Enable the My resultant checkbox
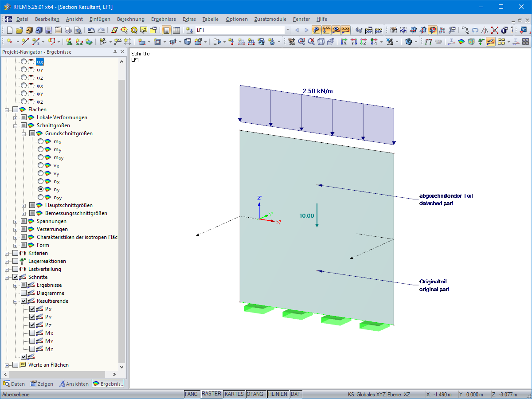The height and width of the screenshot is (399, 532). pos(32,341)
